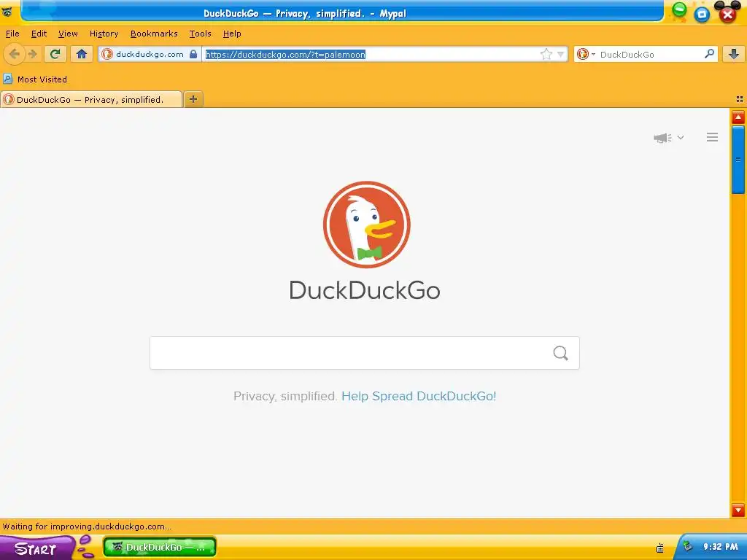Open the Most Visited bookmarks folder
Screen dimensions: 747x560
point(35,79)
